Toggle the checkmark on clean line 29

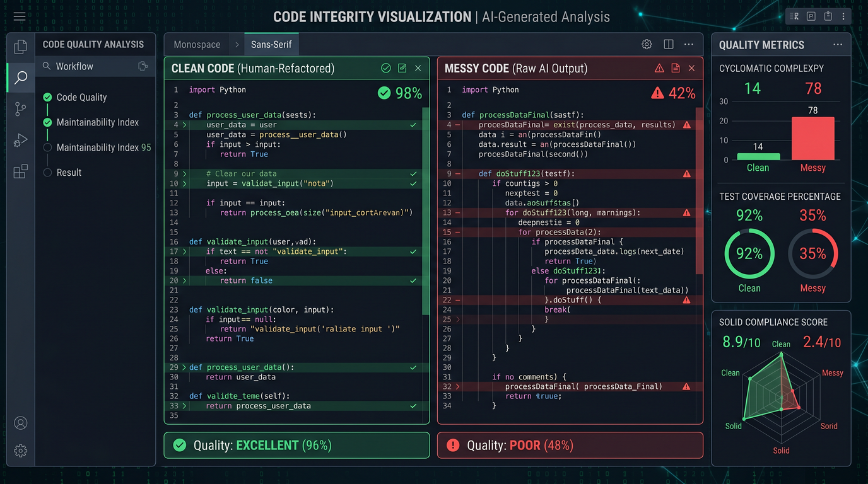point(413,367)
